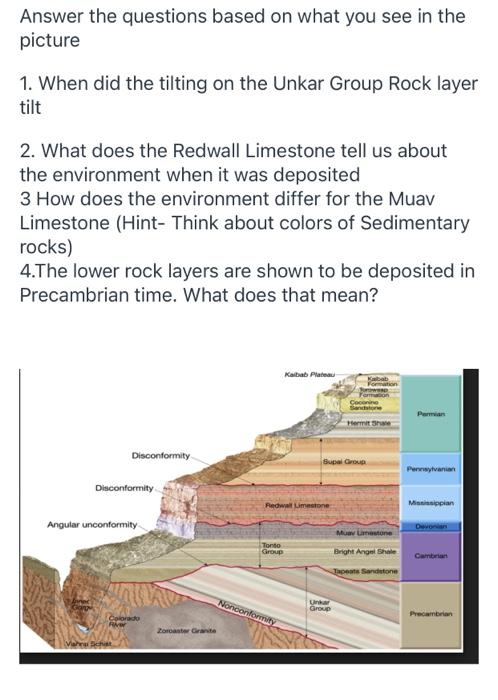Click the Permian period color block
The height and width of the screenshot is (700, 498).
431,413
